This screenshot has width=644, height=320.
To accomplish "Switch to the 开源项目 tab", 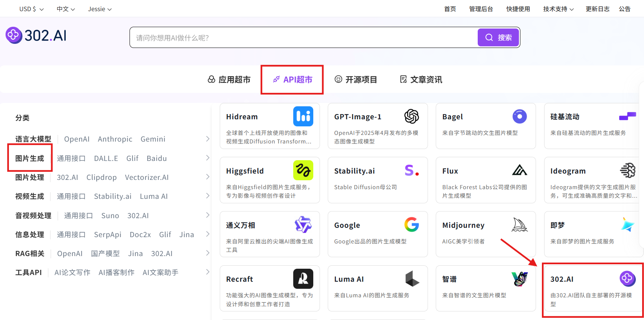I will 356,80.
